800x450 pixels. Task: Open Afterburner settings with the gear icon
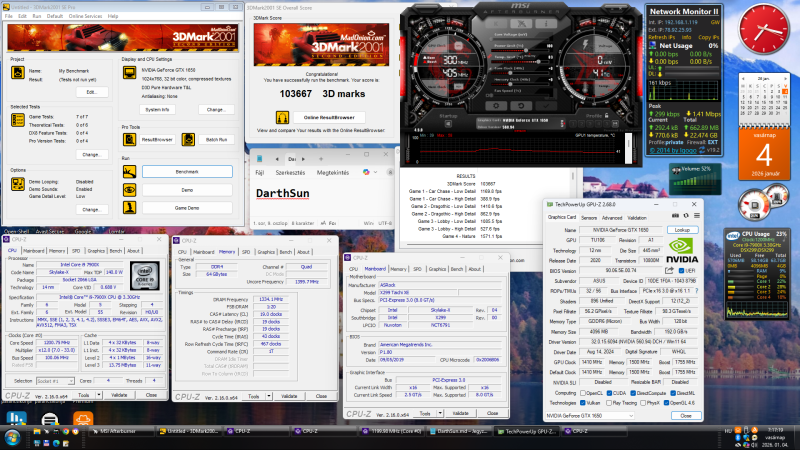click(x=496, y=106)
